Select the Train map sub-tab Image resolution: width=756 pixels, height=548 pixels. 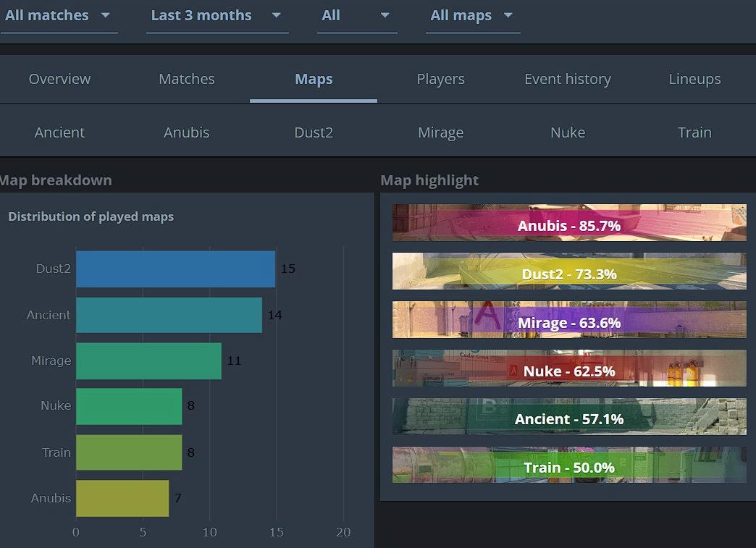pos(694,132)
